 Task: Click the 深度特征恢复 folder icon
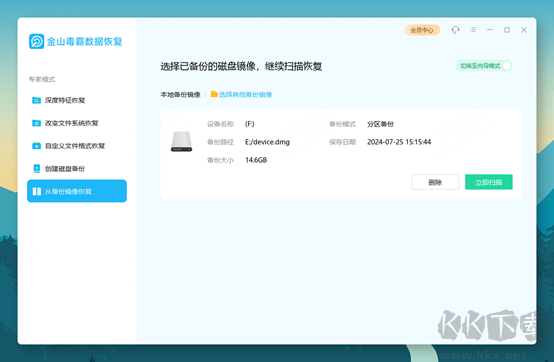click(x=36, y=100)
